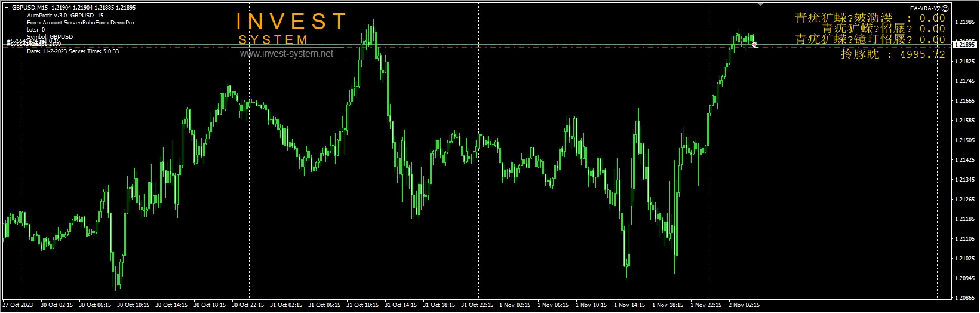Click the '31 Oct 14:15' time axis label
980x313 pixels.
click(x=401, y=305)
